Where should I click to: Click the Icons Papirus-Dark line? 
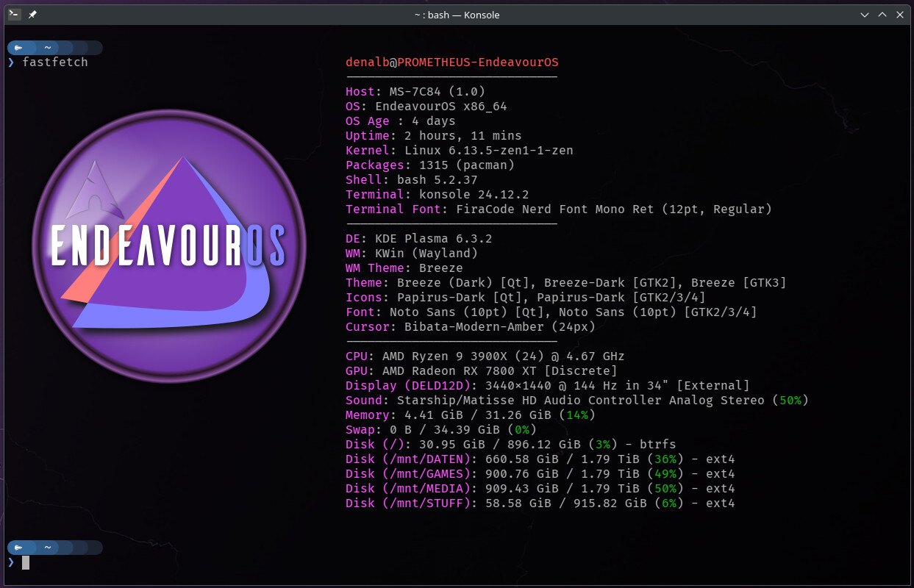click(526, 298)
